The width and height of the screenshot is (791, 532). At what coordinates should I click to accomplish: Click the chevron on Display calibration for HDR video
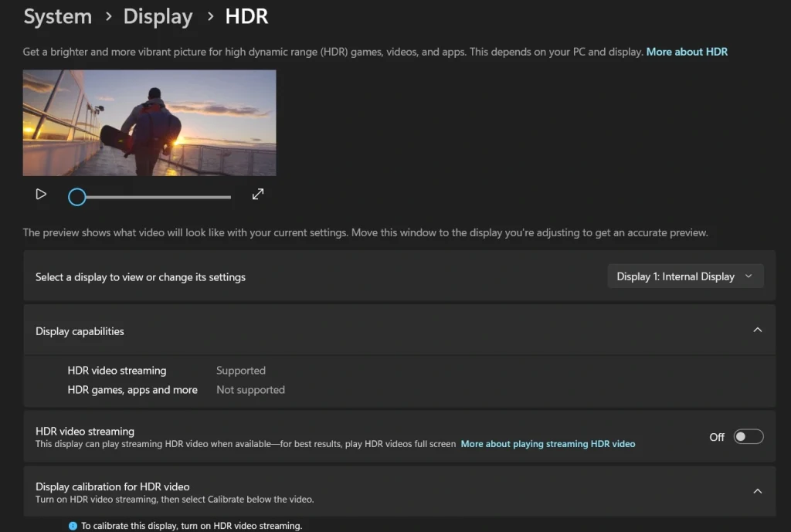(x=758, y=490)
